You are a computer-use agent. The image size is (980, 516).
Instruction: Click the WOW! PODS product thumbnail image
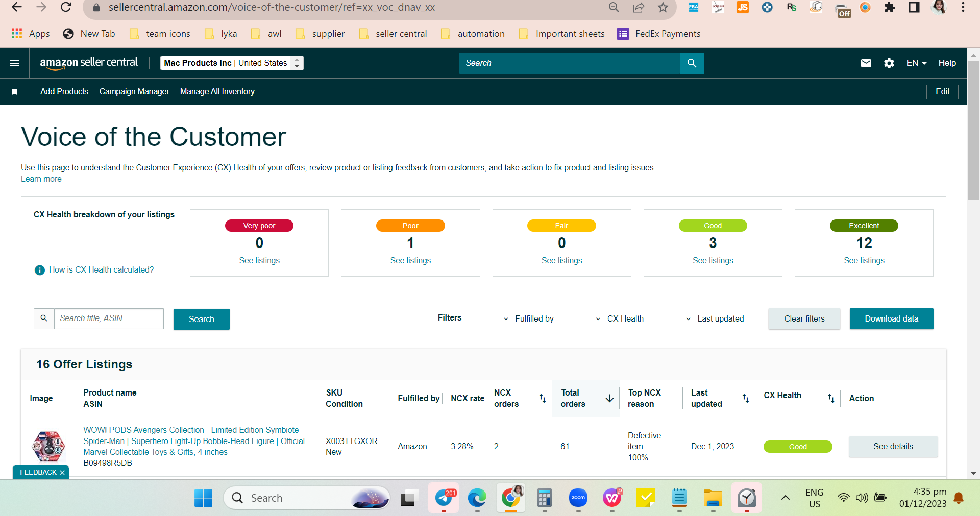tap(49, 447)
